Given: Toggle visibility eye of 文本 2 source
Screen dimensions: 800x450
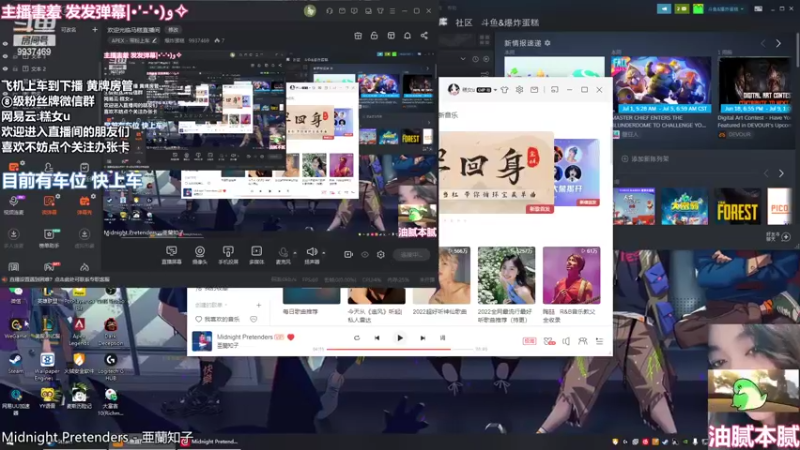Looking at the screenshot, I should [5, 68].
